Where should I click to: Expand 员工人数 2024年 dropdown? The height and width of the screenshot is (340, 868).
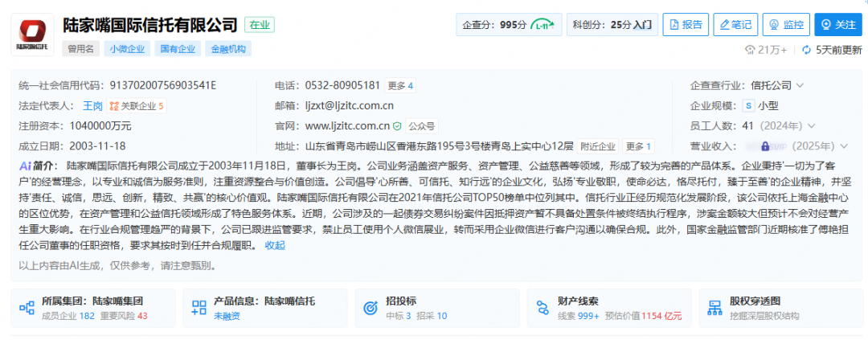(811, 125)
